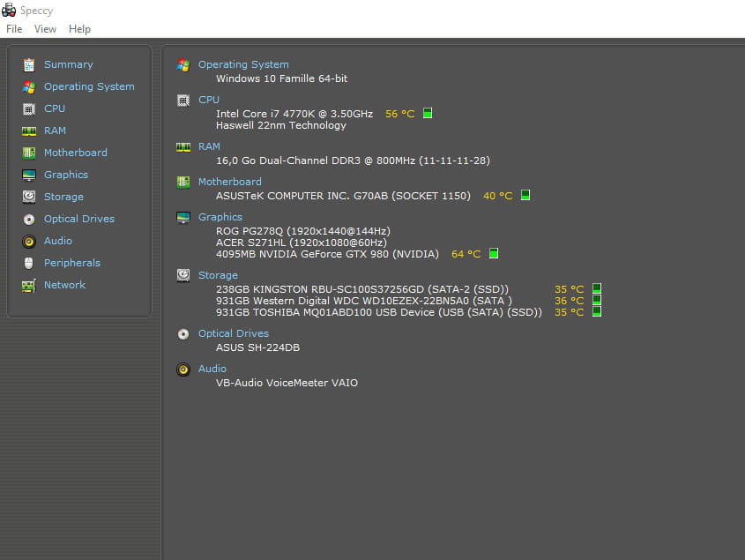This screenshot has width=745, height=560.
Task: Select Operating System in the sidebar
Action: (x=89, y=86)
